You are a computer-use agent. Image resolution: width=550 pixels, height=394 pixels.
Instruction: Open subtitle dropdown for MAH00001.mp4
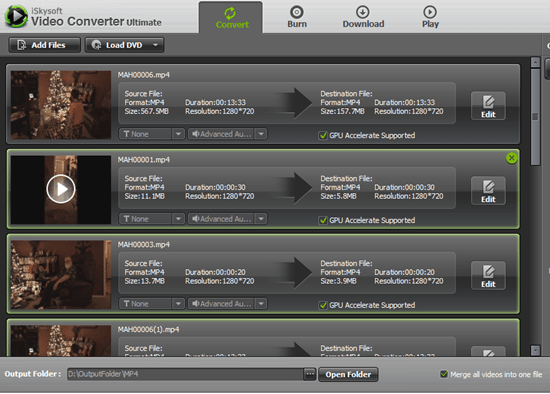[x=178, y=219]
